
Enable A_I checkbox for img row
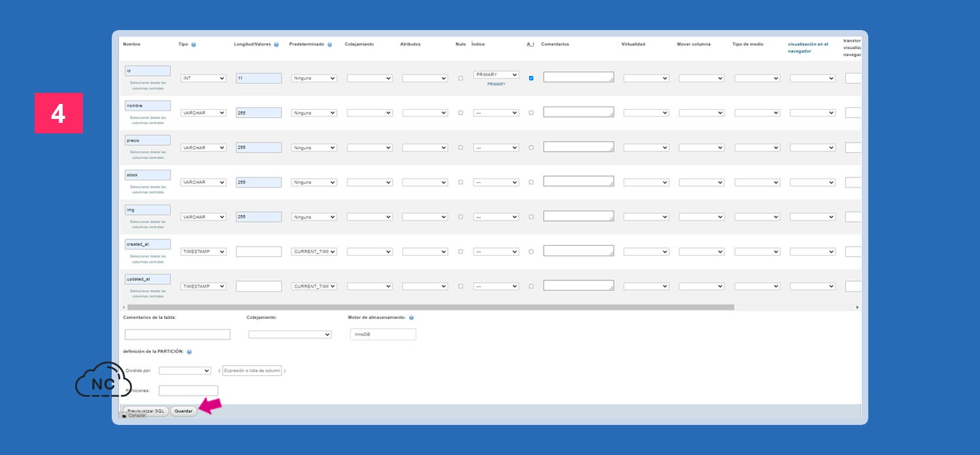[531, 216]
